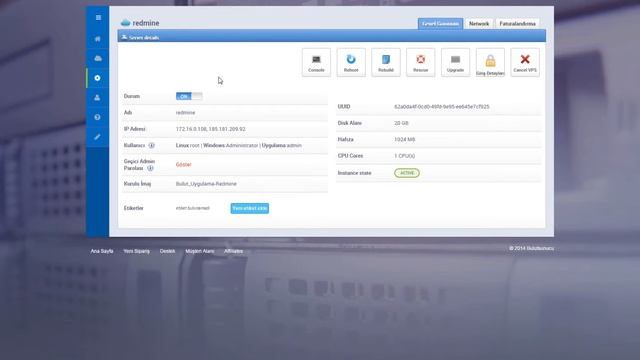640x360 pixels.
Task: Click the 1 CPU(s) cores value
Action: pos(404,156)
